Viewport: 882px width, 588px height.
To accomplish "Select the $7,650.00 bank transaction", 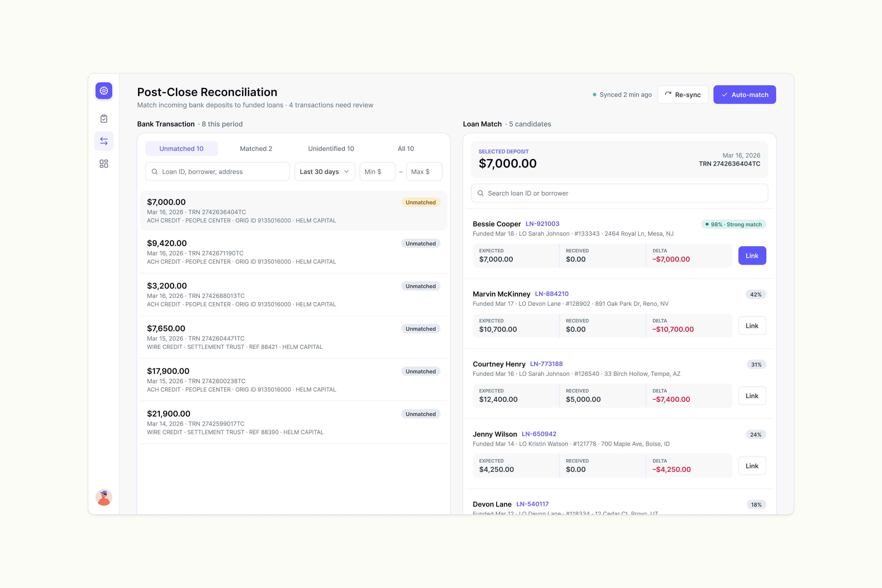I will 294,337.
